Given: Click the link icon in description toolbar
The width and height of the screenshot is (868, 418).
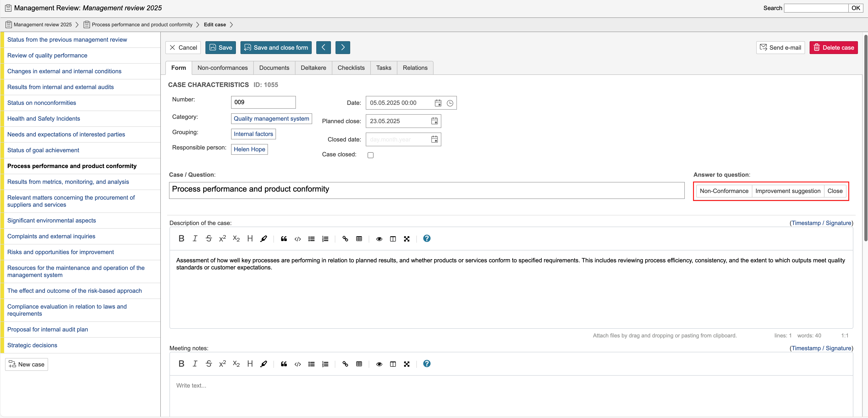Looking at the screenshot, I should pyautogui.click(x=345, y=239).
